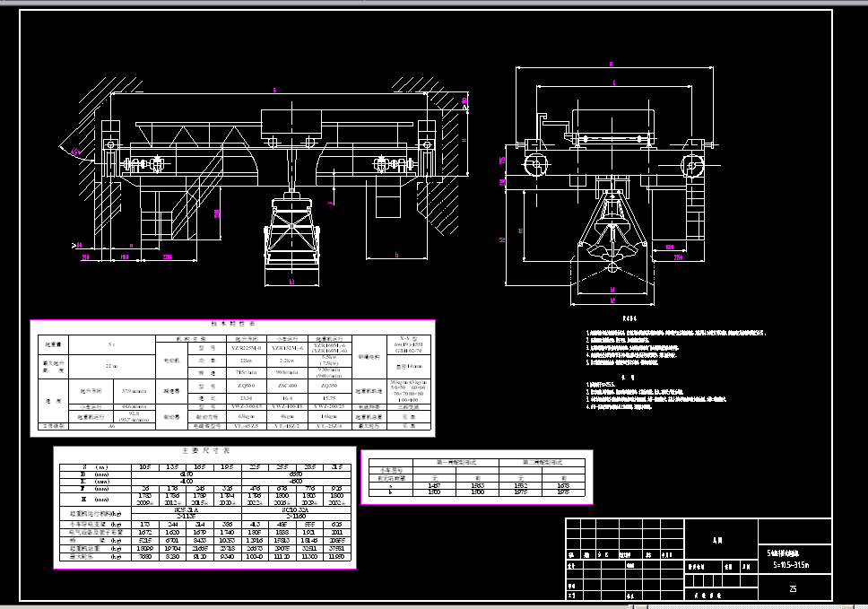Click the 'YZR225M-8' motor model cell
This screenshot has width=868, height=609.
tap(246, 348)
